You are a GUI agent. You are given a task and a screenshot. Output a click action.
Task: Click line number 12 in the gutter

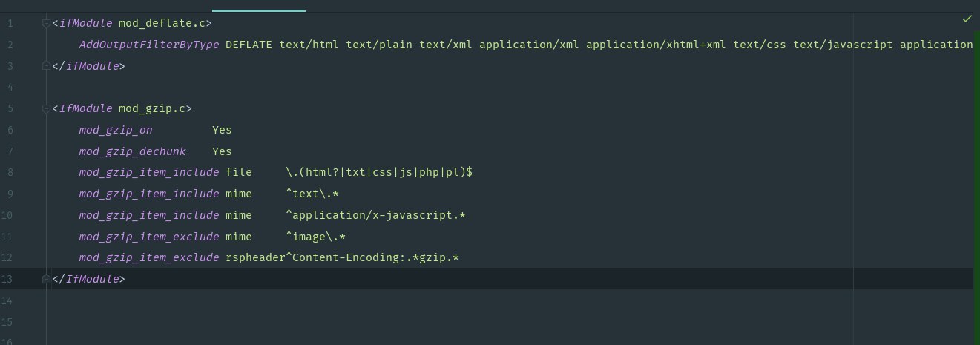7,257
